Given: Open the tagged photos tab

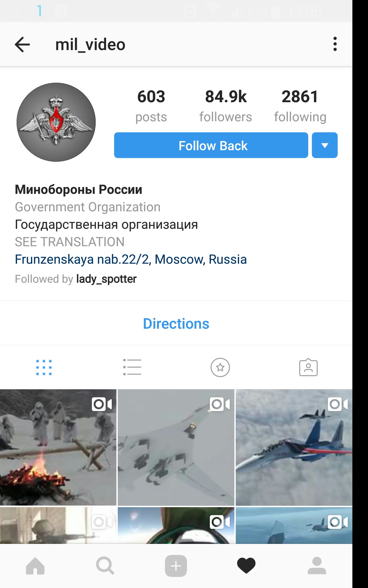Looking at the screenshot, I should (308, 367).
